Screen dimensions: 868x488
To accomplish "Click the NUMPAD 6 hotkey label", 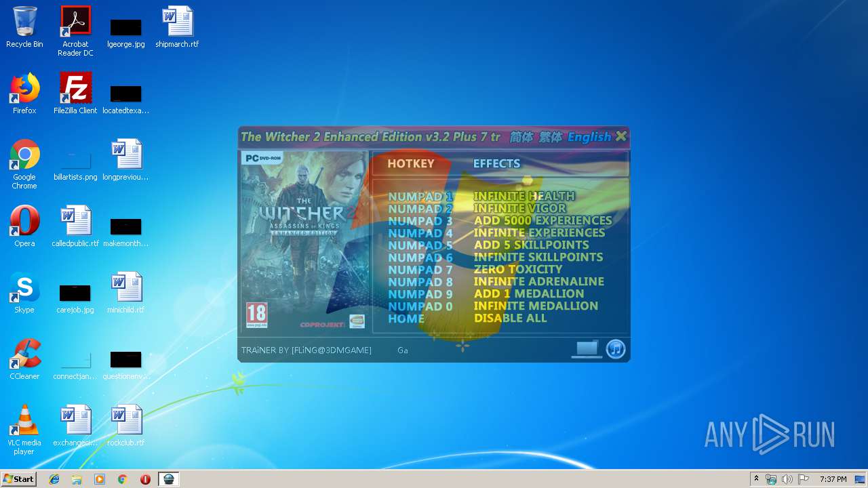I will [420, 258].
